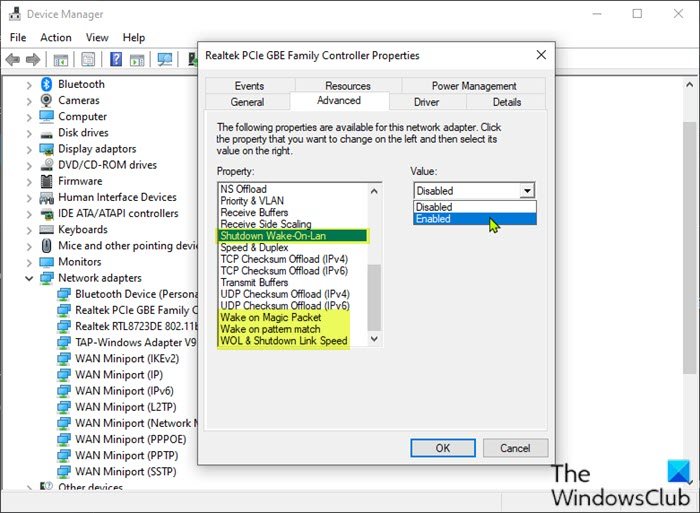Collapse the Network adapters tree node
Screen dimensions: 700x513
tap(29, 278)
